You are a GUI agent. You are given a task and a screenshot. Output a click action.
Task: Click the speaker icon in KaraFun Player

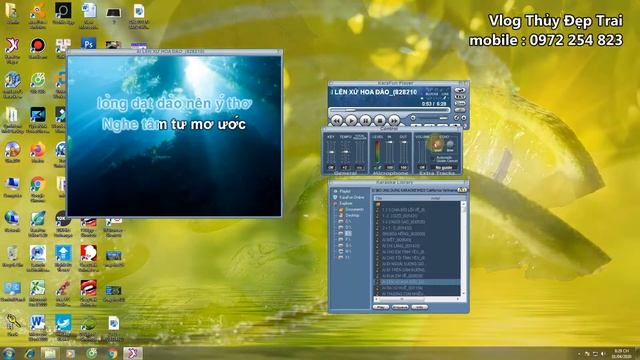pyautogui.click(x=413, y=118)
